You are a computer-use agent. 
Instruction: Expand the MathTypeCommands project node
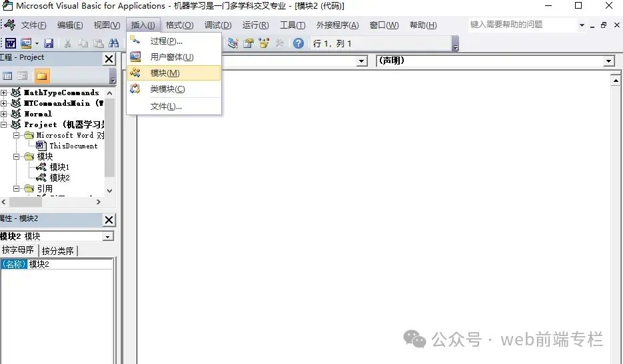[3, 92]
